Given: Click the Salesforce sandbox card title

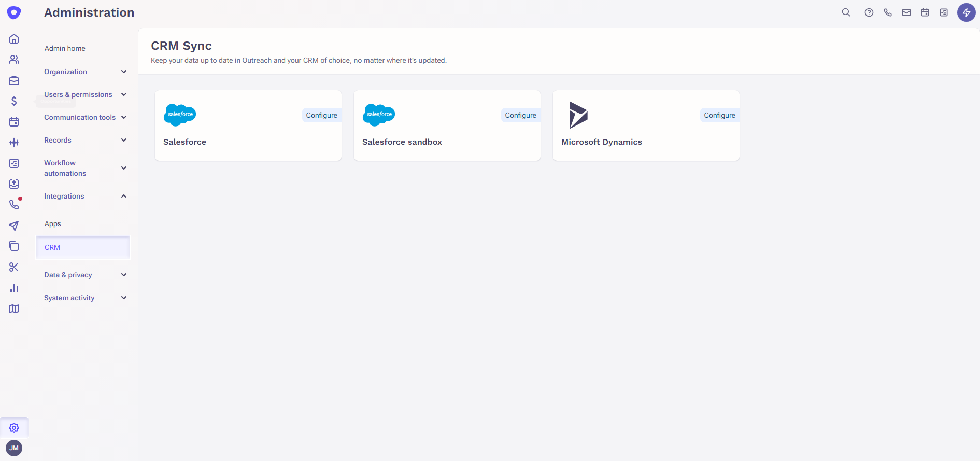Looking at the screenshot, I should (x=402, y=142).
